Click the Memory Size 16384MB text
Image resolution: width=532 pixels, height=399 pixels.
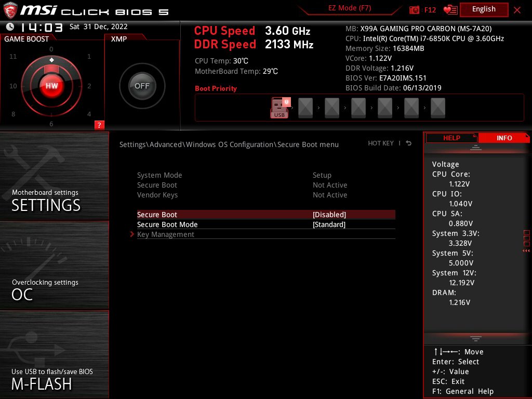(385, 48)
